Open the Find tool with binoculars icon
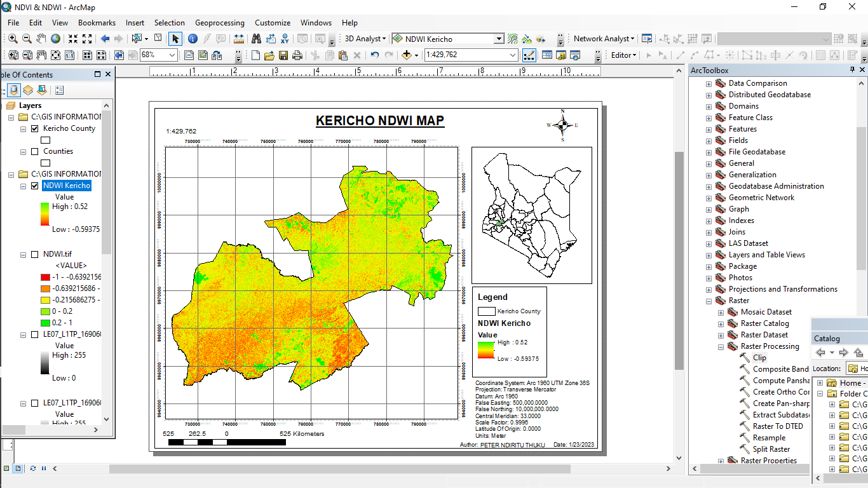Image resolution: width=868 pixels, height=488 pixels. (256, 39)
